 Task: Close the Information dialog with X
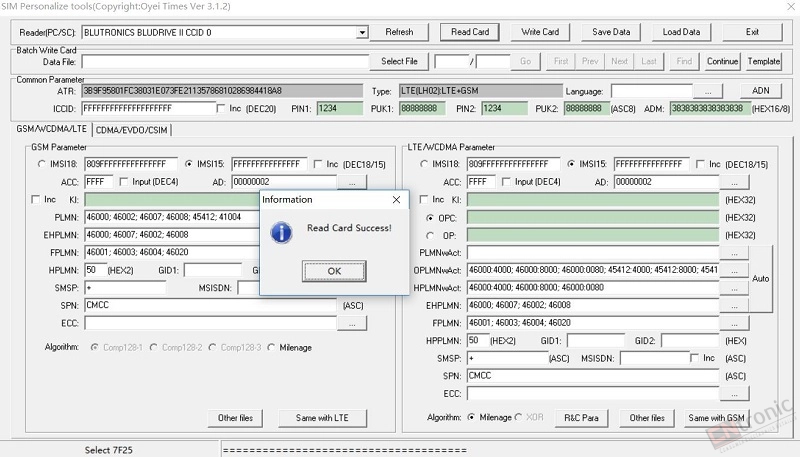[x=396, y=199]
